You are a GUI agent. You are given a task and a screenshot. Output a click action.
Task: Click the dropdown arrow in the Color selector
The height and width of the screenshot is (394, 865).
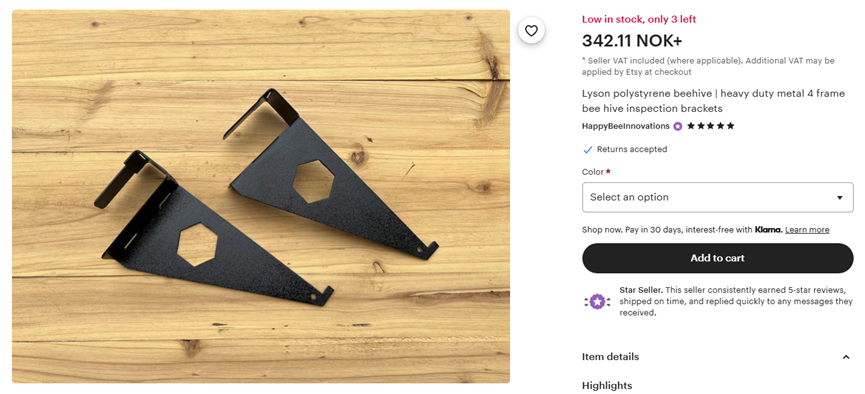pos(840,198)
